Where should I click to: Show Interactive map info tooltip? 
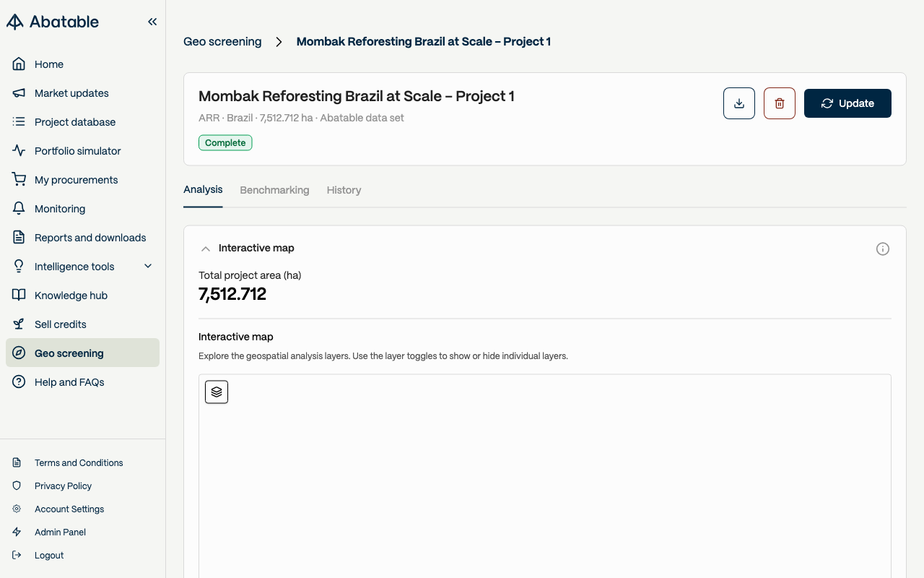(882, 249)
